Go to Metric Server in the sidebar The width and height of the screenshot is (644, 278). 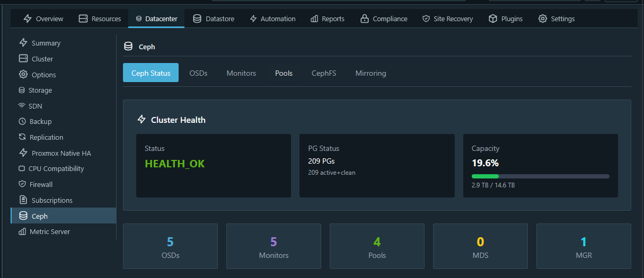64,231
